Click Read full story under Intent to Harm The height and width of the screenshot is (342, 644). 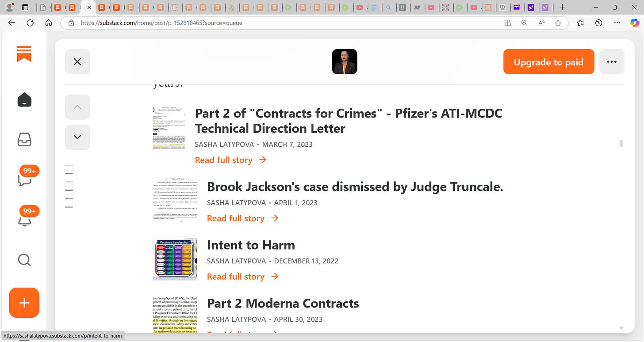pos(242,277)
